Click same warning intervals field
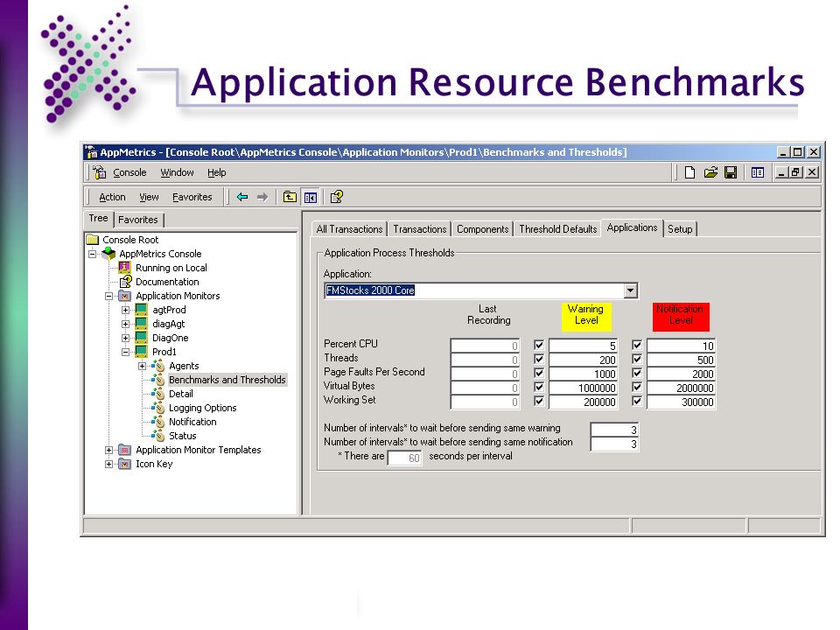Viewport: 840px width, 630px height. click(614, 430)
